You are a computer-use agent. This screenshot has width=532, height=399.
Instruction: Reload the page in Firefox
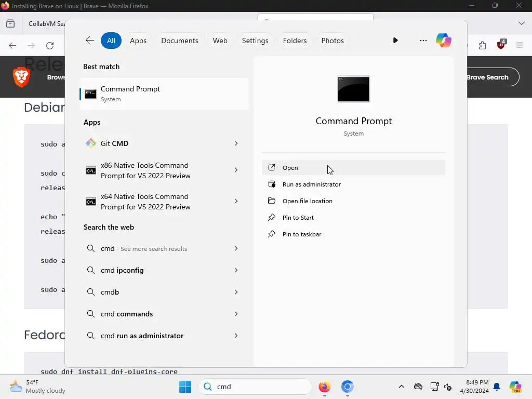[x=50, y=46]
